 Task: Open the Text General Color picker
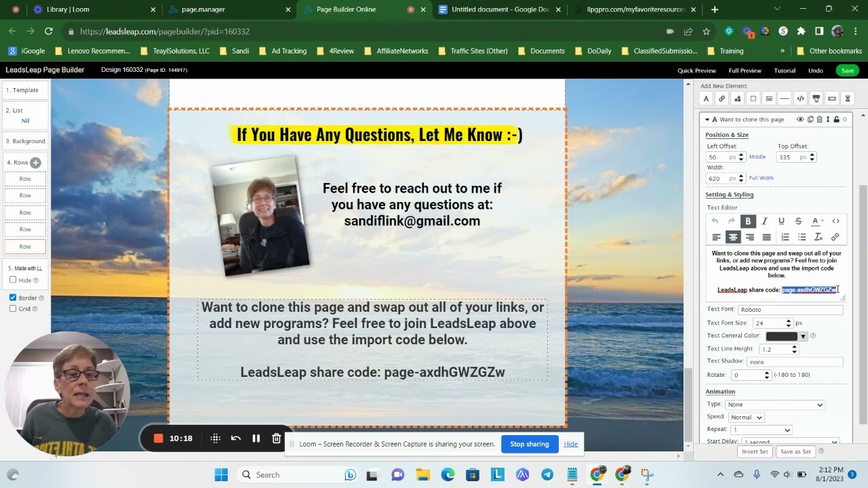[x=786, y=336]
